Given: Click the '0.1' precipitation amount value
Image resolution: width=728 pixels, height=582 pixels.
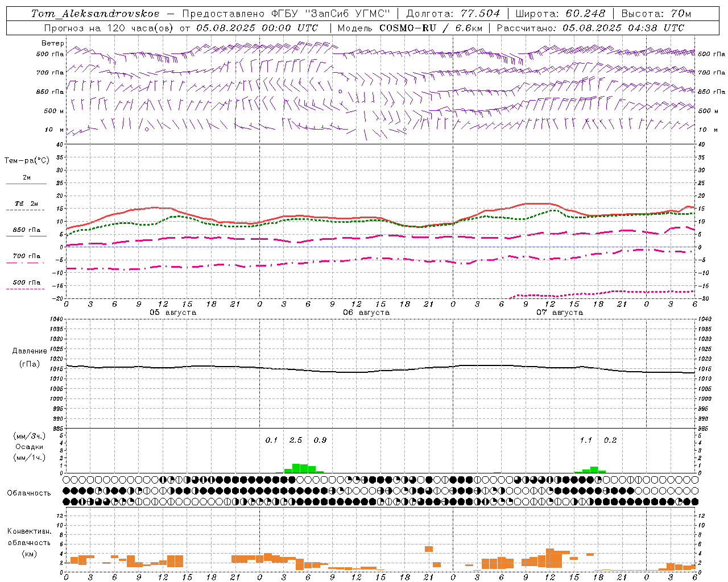Looking at the screenshot, I should tap(271, 440).
